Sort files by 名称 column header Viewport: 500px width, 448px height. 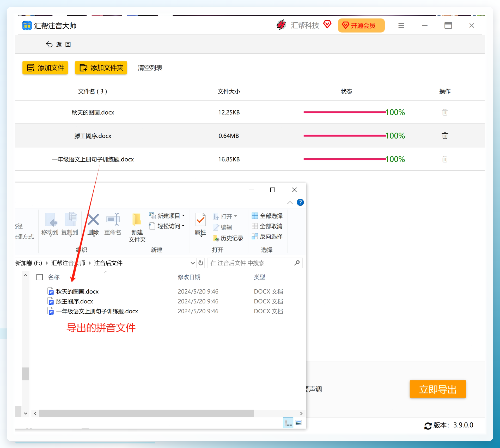click(x=54, y=277)
